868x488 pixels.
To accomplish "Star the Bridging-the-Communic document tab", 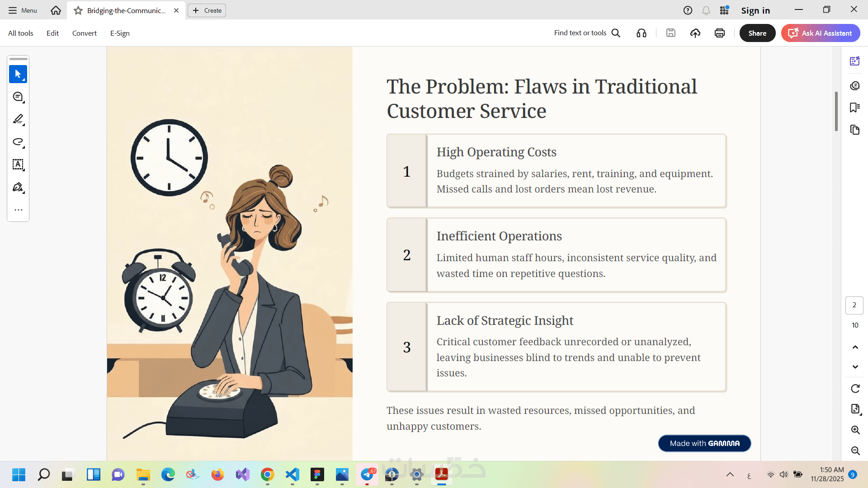I will (x=78, y=10).
